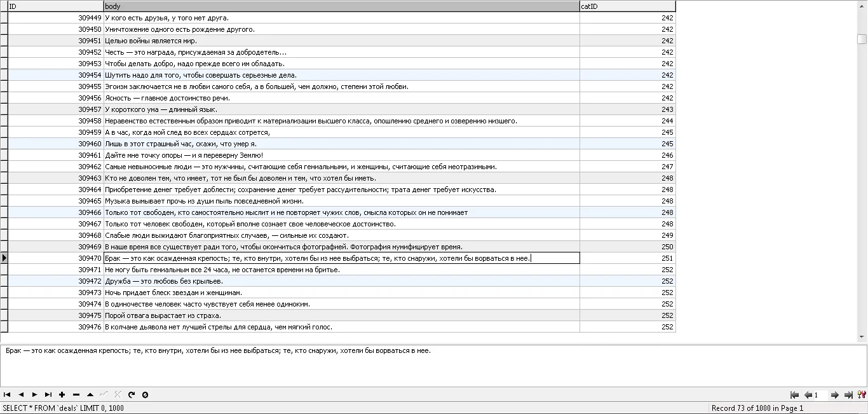Viewport: 868px width, 414px height.
Task: Click body cell 'Уничтожение одного есть рождение другого.'
Action: pyautogui.click(x=342, y=29)
